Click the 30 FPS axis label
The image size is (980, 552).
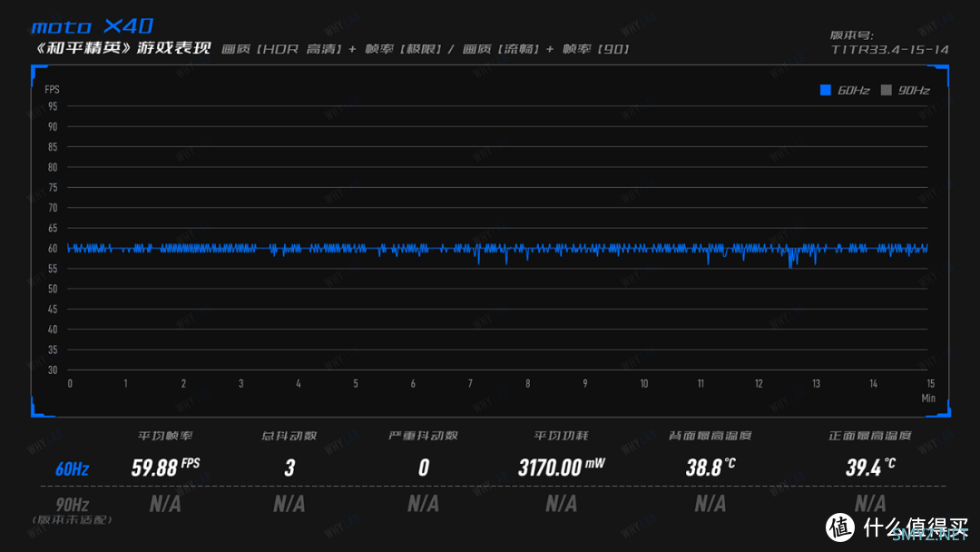(x=53, y=370)
